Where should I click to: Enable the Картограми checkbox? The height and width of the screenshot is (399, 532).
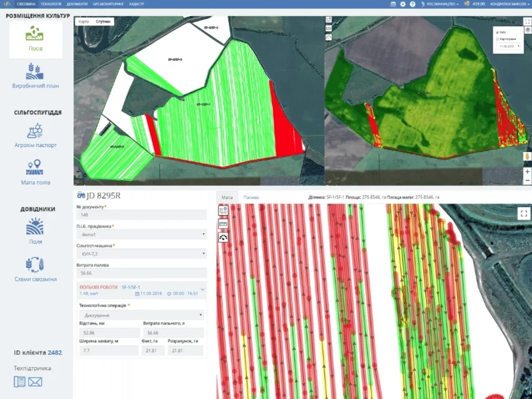coord(498,39)
